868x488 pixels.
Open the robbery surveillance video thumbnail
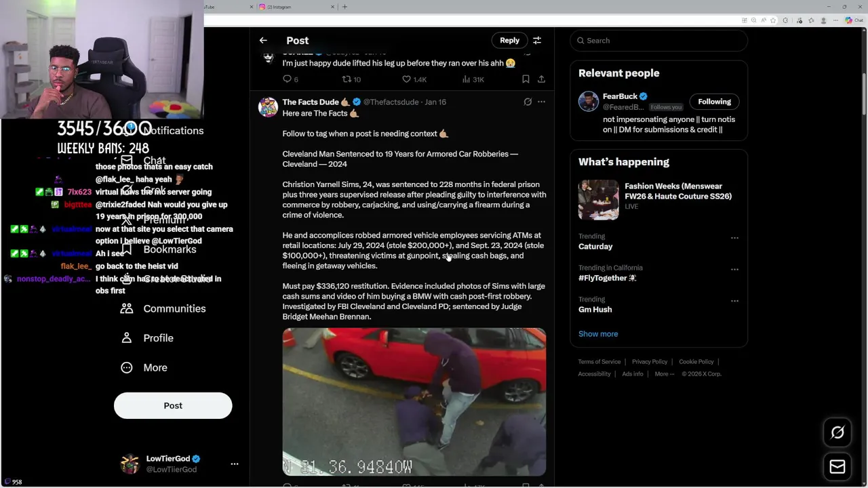pos(414,402)
